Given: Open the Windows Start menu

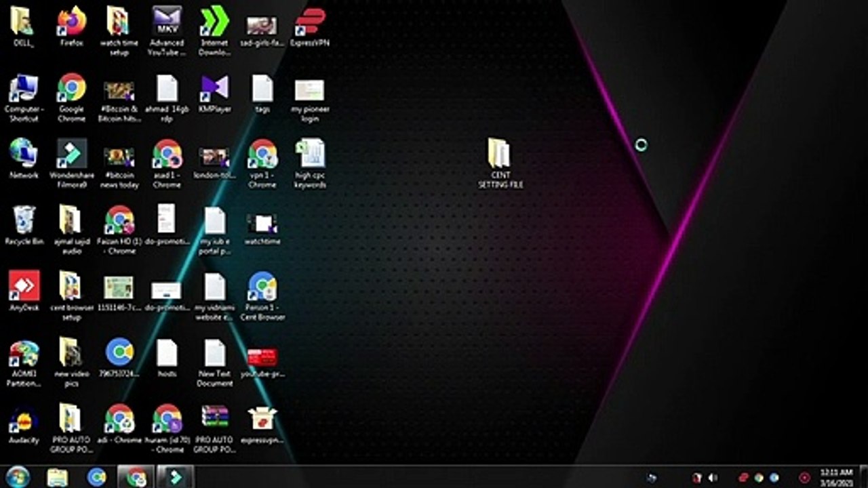Looking at the screenshot, I should 18,476.
